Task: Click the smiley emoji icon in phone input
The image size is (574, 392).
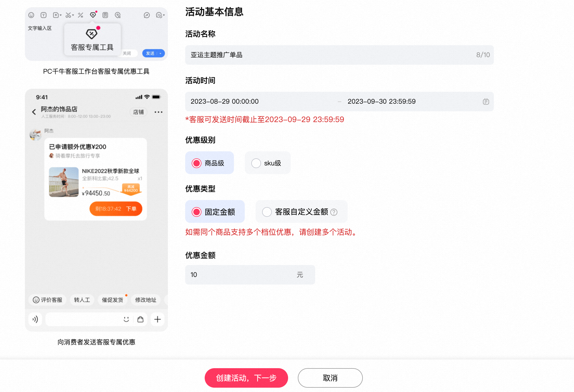Action: point(126,319)
